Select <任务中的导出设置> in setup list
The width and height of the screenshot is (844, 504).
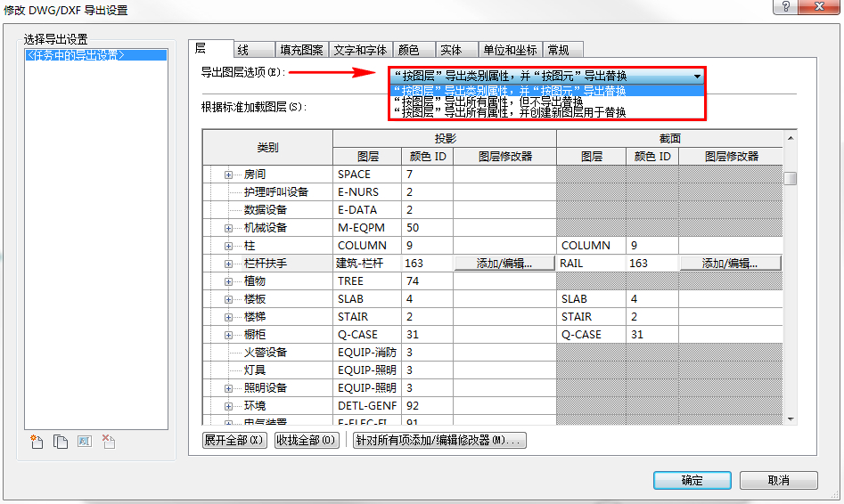96,55
